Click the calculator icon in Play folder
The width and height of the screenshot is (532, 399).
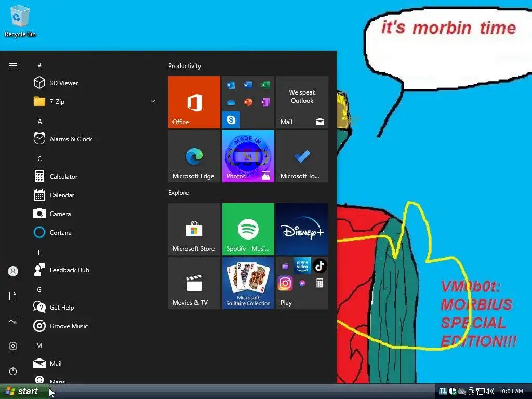(x=320, y=283)
